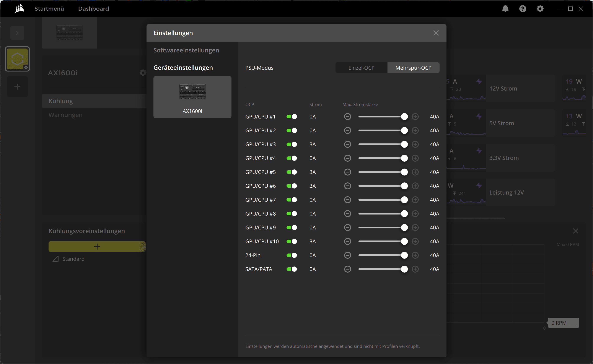Turn off the 24-Pin OCP switch
This screenshot has height=364, width=593.
point(292,255)
